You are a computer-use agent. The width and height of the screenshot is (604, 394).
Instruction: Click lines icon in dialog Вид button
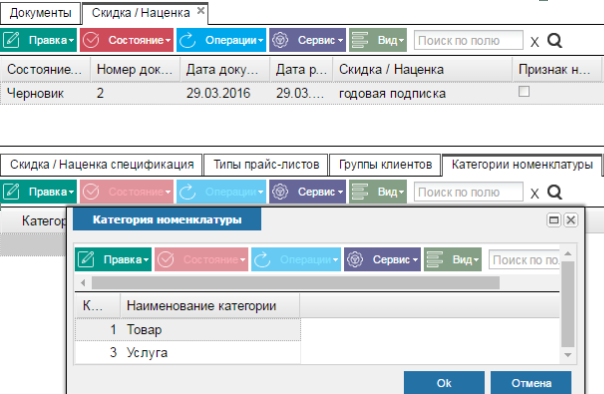pos(435,259)
